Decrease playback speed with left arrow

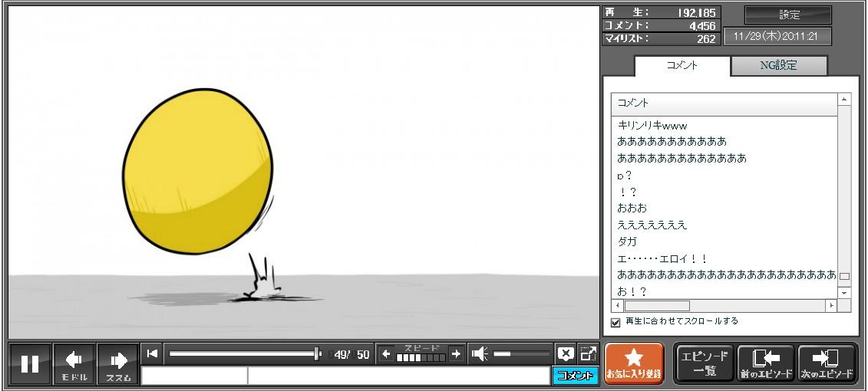tap(386, 354)
